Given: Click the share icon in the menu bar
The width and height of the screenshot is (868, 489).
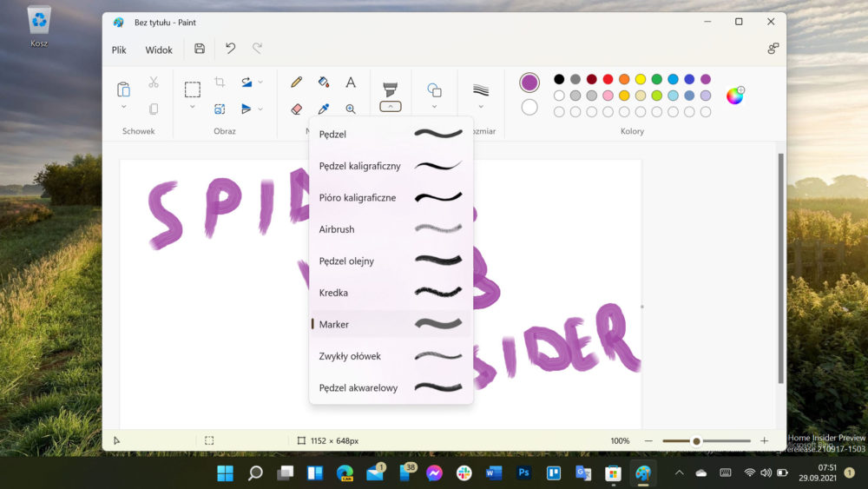Looking at the screenshot, I should pos(773,49).
